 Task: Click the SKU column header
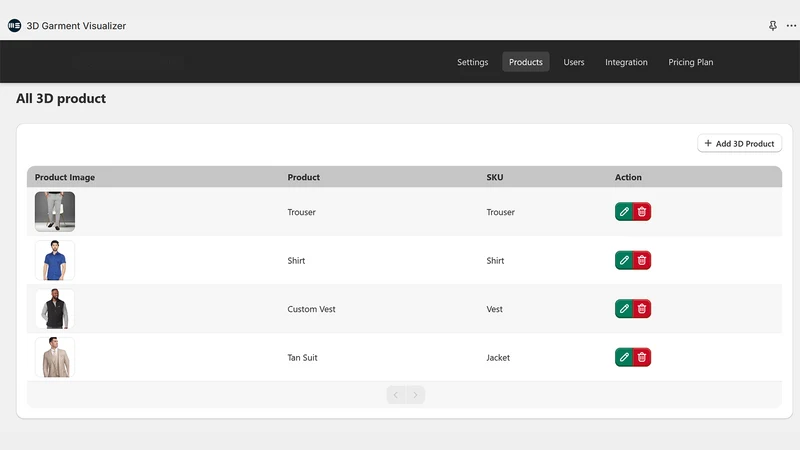[494, 177]
